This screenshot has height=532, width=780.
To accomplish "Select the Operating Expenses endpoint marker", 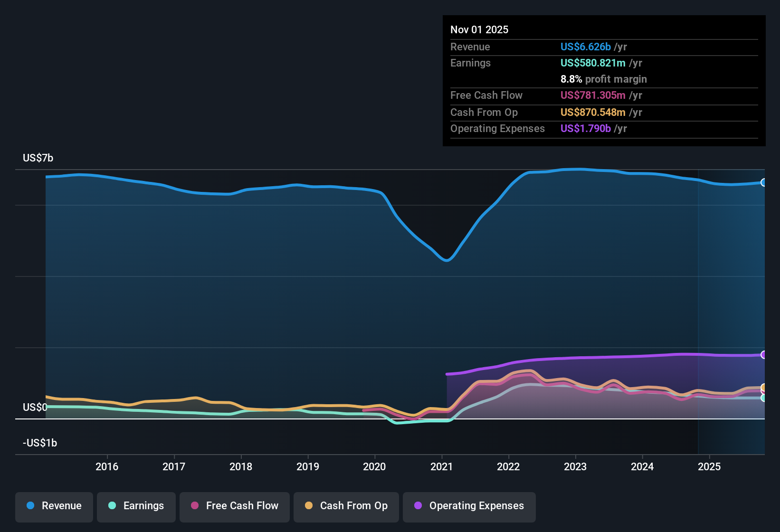I will pos(764,354).
